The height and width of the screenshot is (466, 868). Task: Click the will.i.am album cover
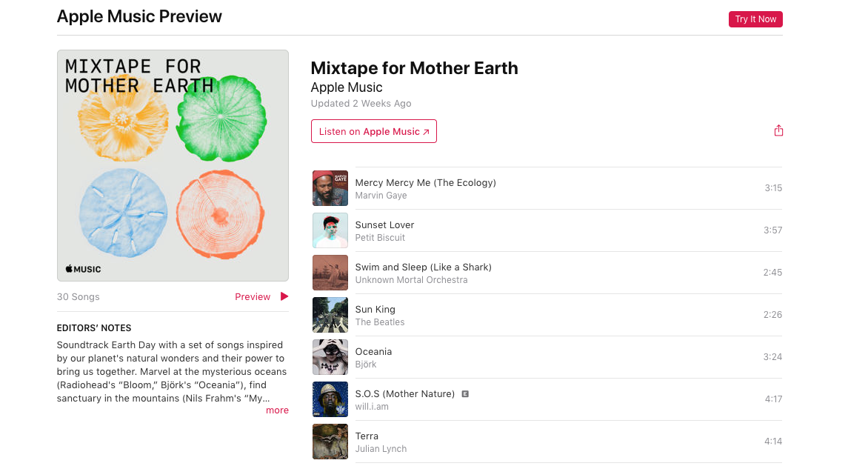click(330, 399)
